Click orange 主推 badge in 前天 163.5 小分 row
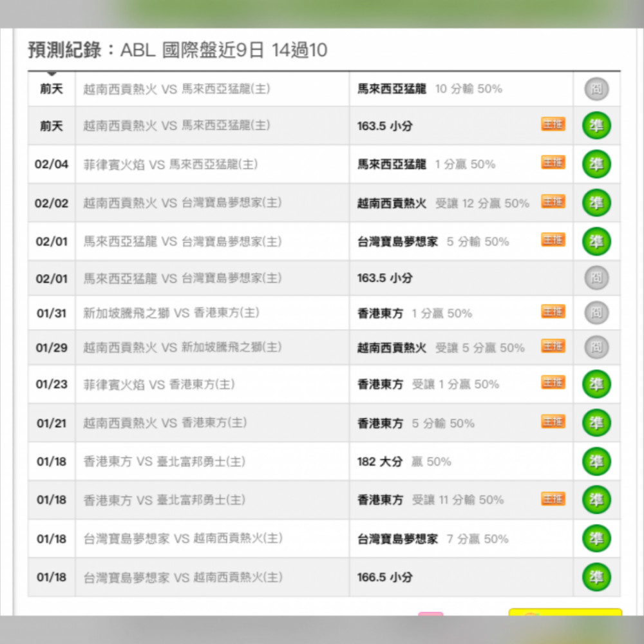Viewport: 644px width, 644px height. coord(553,124)
